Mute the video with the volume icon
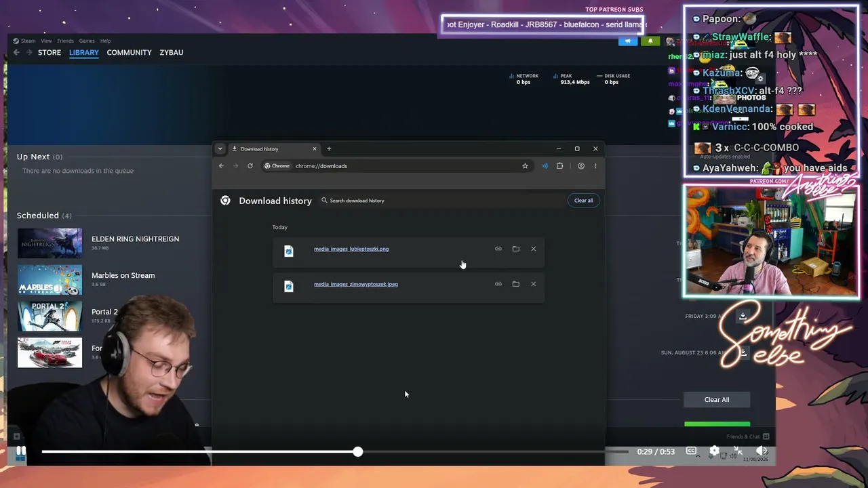868x488 pixels. (762, 451)
